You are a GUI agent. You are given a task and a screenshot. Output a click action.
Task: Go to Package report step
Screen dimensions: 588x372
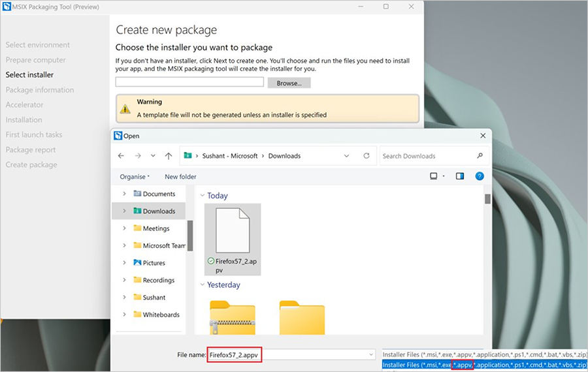point(30,149)
